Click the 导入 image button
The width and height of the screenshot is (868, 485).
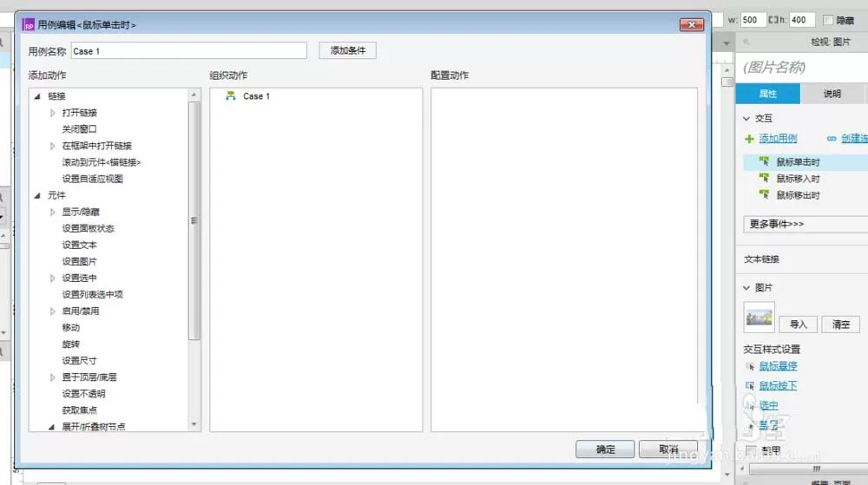pyautogui.click(x=798, y=324)
